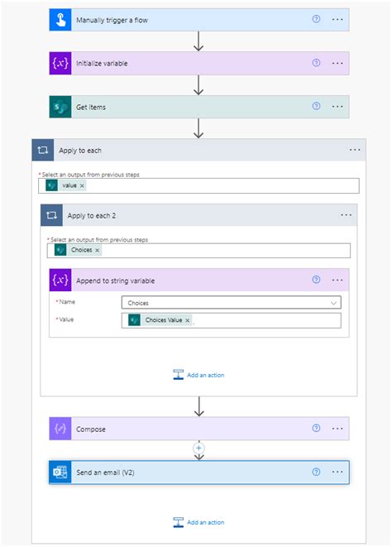
Task: Click into the Value input field
Action: coord(232,320)
